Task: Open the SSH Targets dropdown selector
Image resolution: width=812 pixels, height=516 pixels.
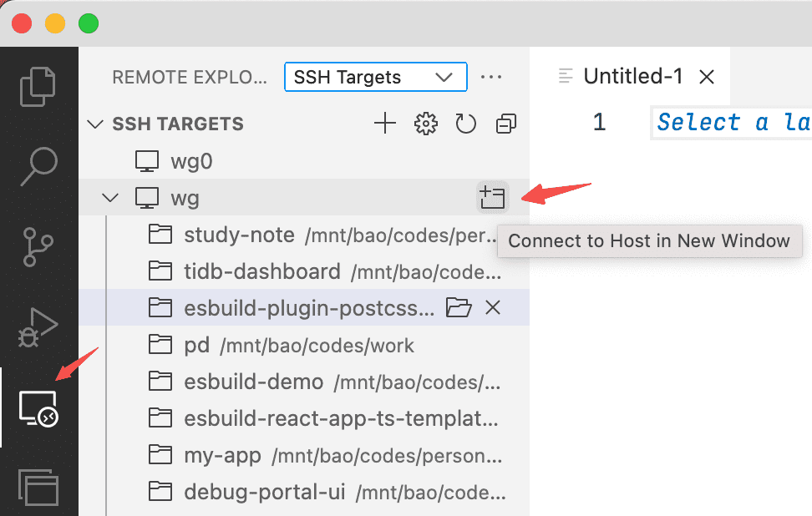Action: point(375,78)
